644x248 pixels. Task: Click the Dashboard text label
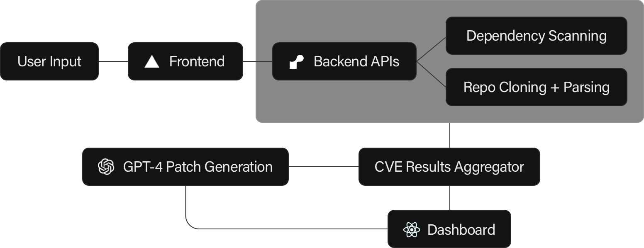click(461, 230)
